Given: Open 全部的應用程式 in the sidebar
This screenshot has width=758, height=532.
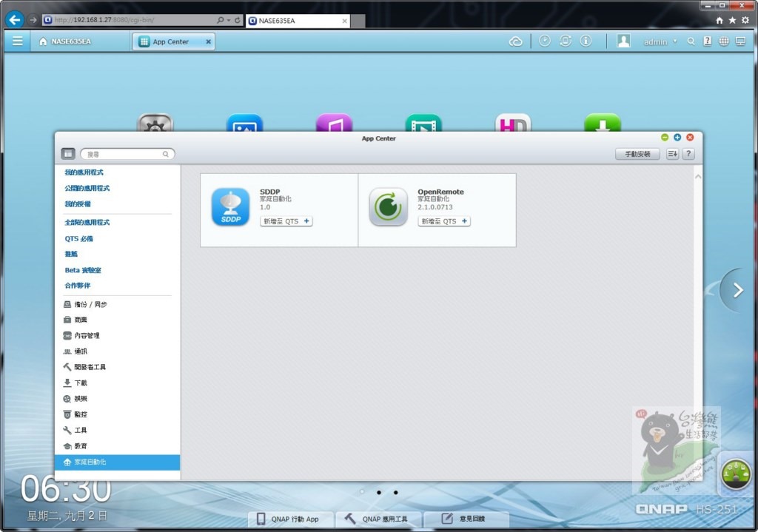Looking at the screenshot, I should click(x=87, y=222).
